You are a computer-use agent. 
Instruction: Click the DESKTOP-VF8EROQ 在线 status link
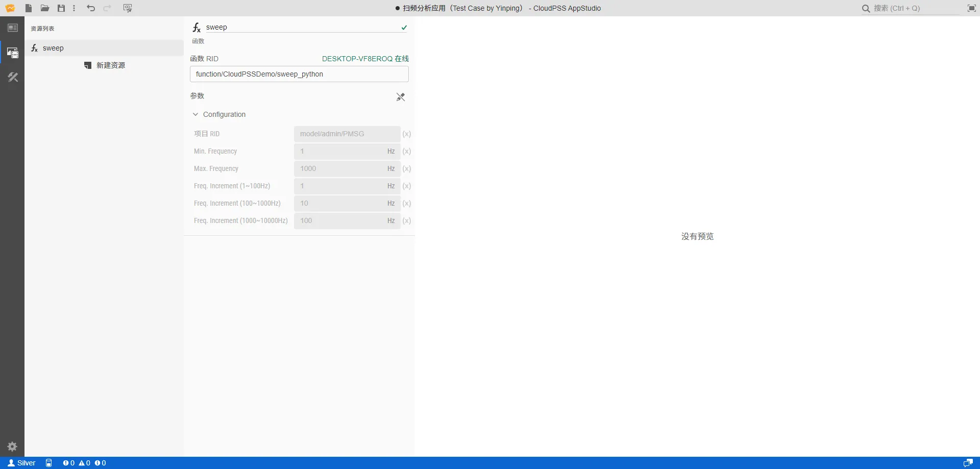(x=365, y=59)
